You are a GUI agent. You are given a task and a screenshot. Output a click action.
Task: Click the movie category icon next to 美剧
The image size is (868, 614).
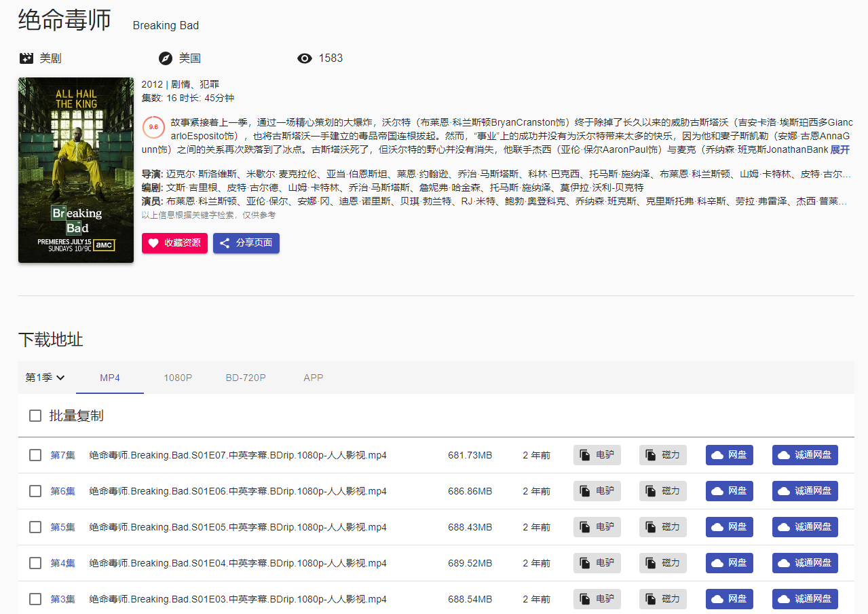(x=26, y=58)
